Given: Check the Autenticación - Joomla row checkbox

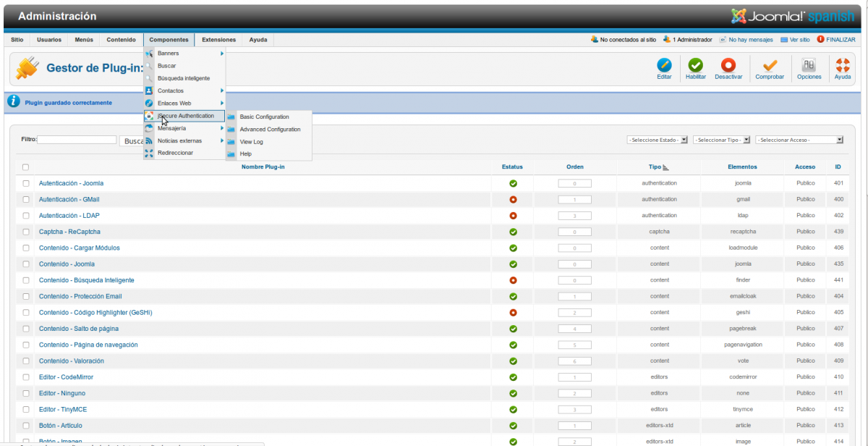Looking at the screenshot, I should (x=26, y=183).
